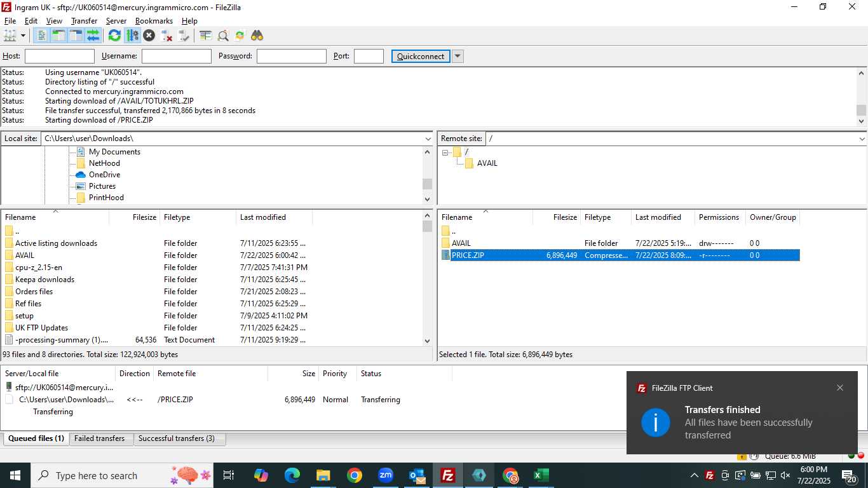Click local file list scrollbar down arrow

coord(427,341)
